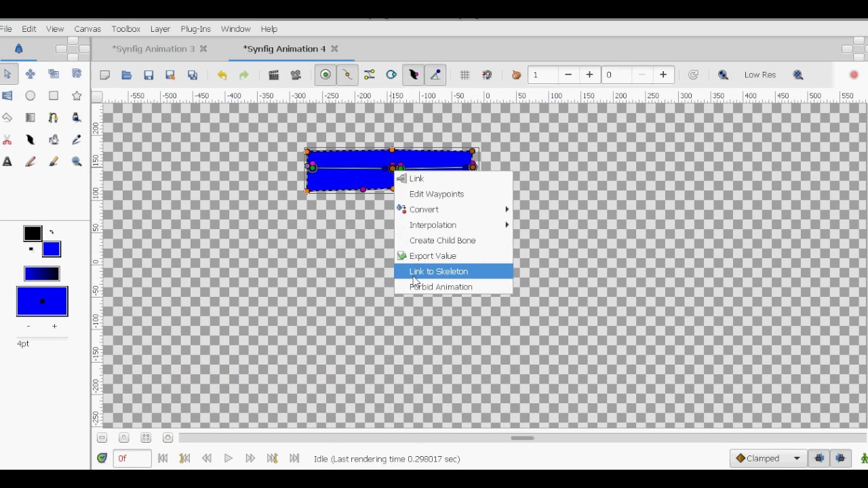This screenshot has height=488, width=868.
Task: Open the preview camera icon
Action: point(296,75)
